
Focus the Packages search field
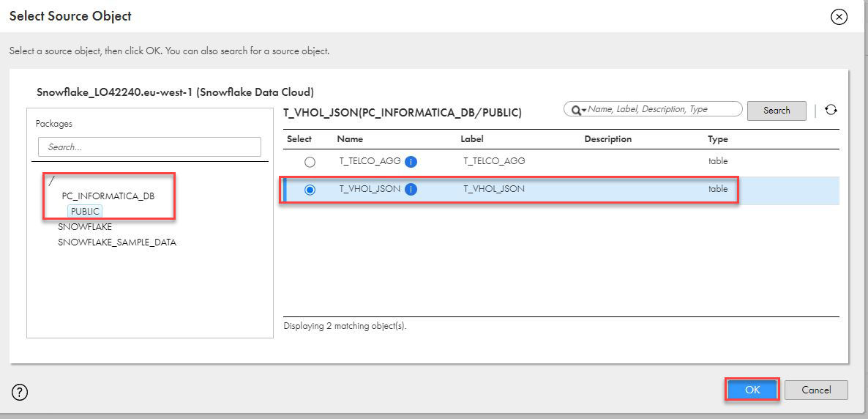coord(149,147)
